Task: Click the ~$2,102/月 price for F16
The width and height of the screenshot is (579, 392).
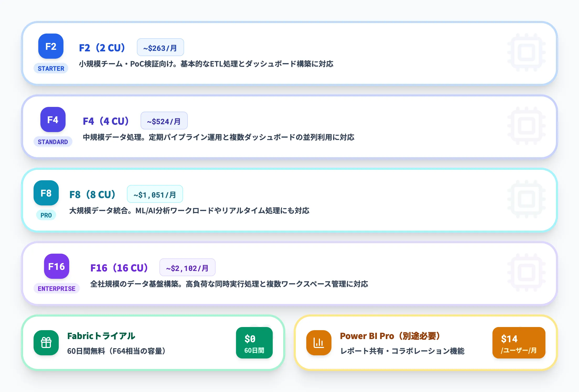Action: pos(187,268)
